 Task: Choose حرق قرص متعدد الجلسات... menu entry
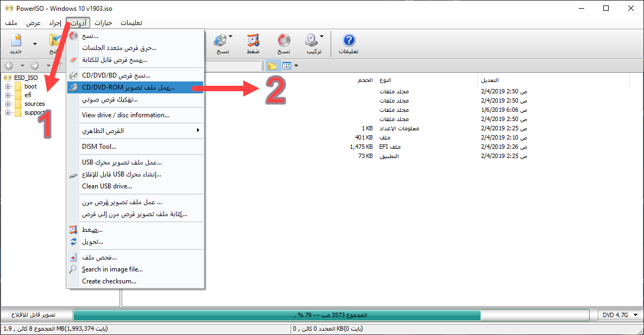136,48
